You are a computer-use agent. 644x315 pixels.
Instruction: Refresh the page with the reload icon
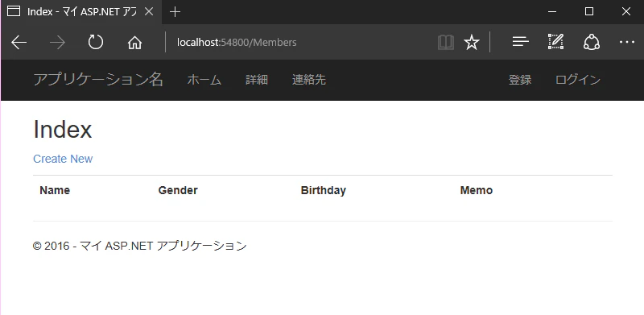tap(96, 43)
